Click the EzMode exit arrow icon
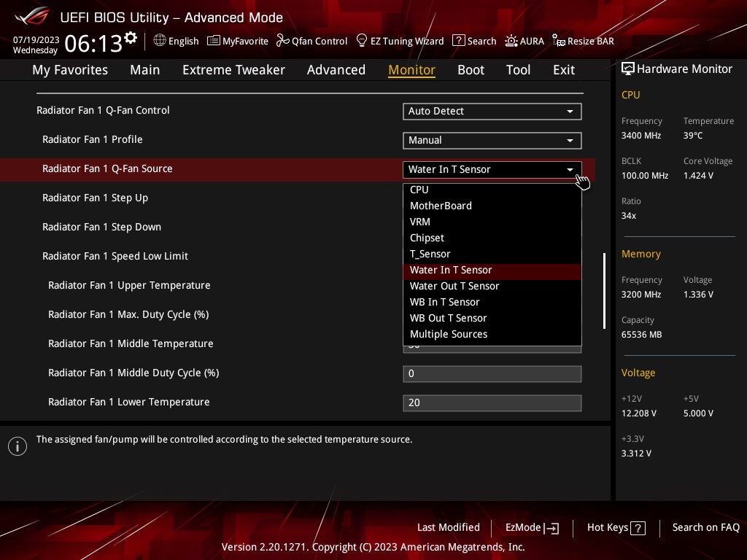The image size is (747, 560). pos(551,528)
